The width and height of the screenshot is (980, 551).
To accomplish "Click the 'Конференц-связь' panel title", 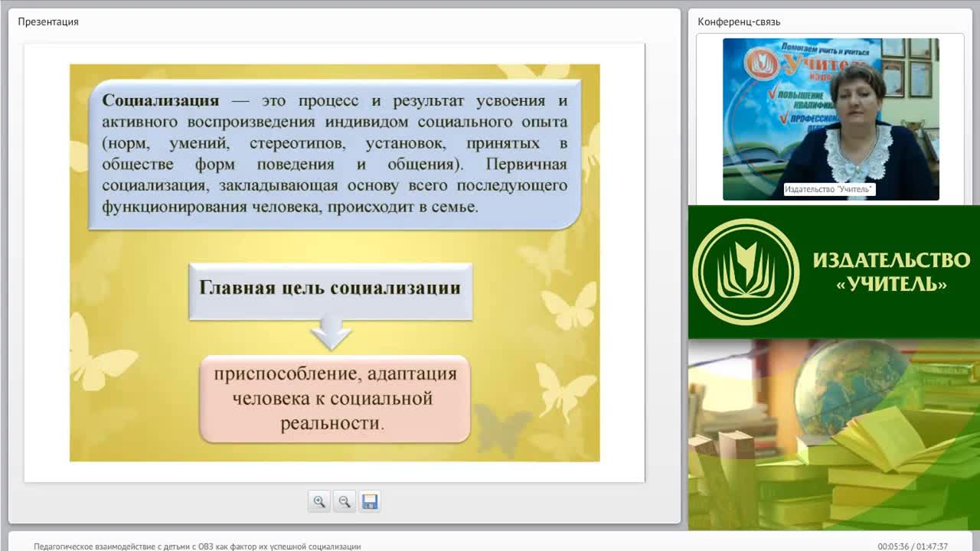I will 739,21.
